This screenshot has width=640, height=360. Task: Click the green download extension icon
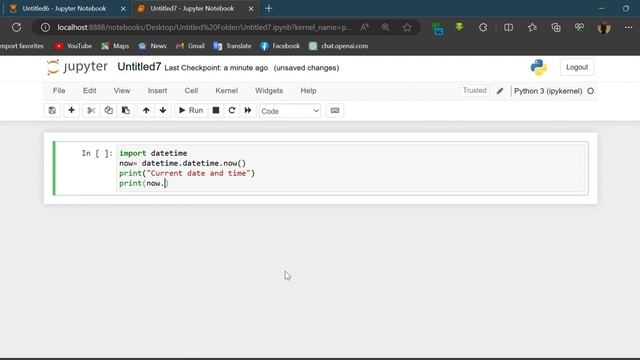coord(459,27)
